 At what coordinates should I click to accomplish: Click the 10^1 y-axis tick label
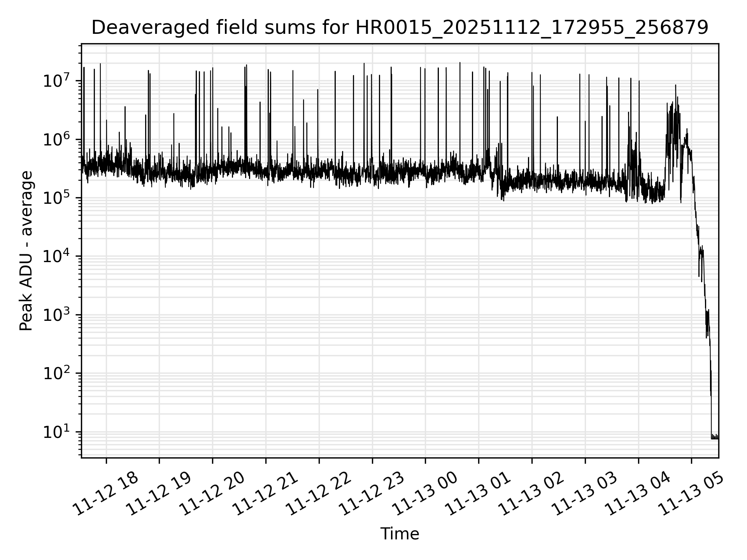[56, 432]
